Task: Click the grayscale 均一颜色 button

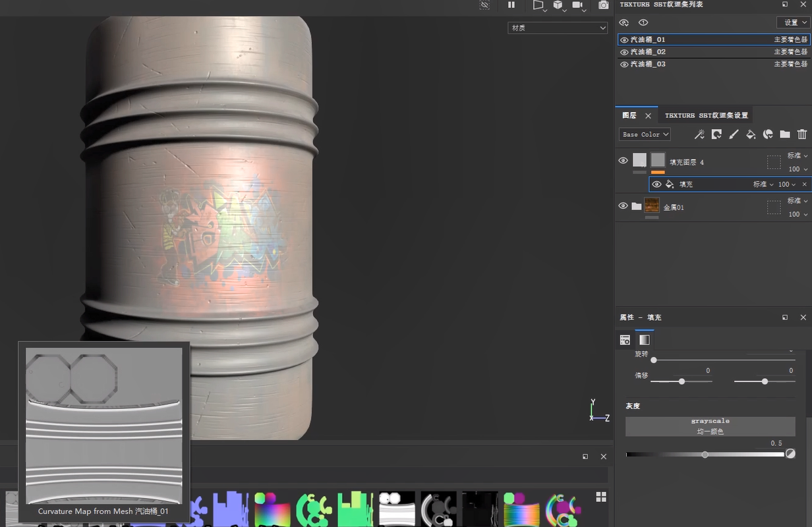Action: pyautogui.click(x=710, y=426)
